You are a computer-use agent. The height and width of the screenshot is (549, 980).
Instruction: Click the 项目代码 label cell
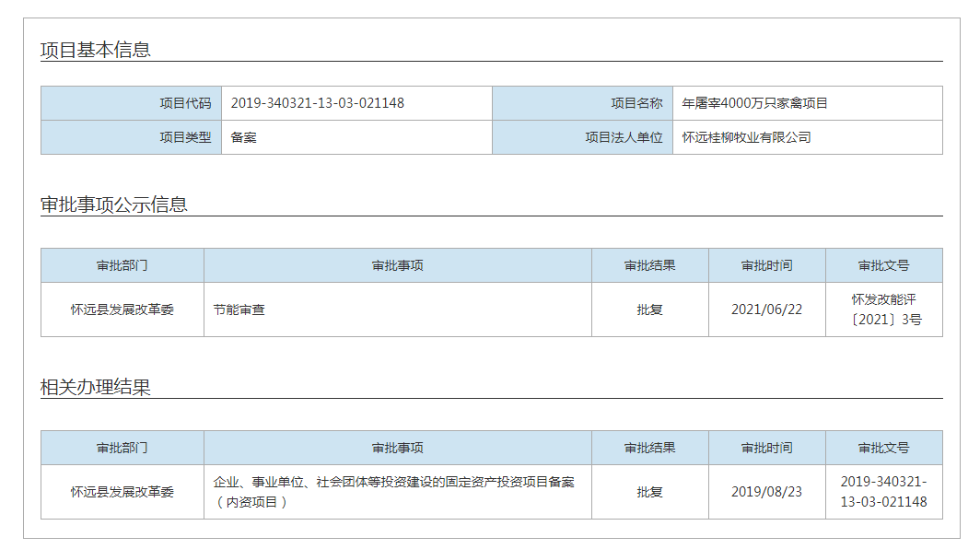click(131, 103)
